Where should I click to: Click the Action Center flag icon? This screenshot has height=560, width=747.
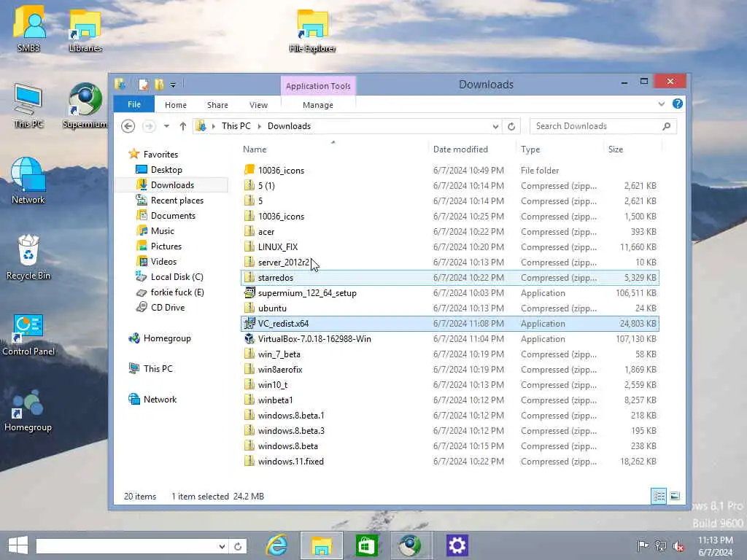[643, 545]
